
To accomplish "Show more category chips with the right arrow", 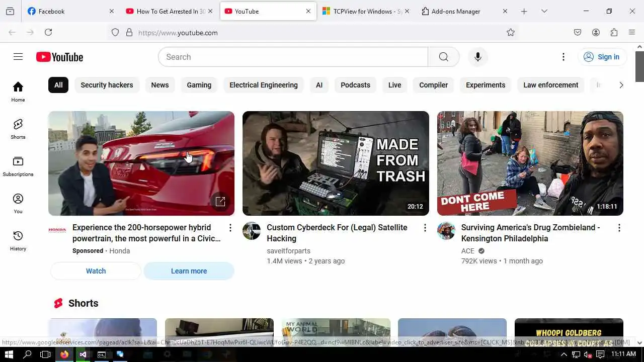I will pyautogui.click(x=621, y=85).
